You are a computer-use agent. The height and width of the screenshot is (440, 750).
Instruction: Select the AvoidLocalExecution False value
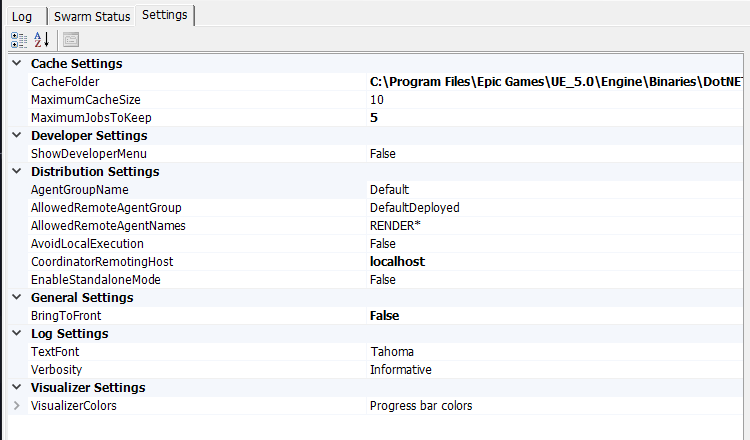383,244
